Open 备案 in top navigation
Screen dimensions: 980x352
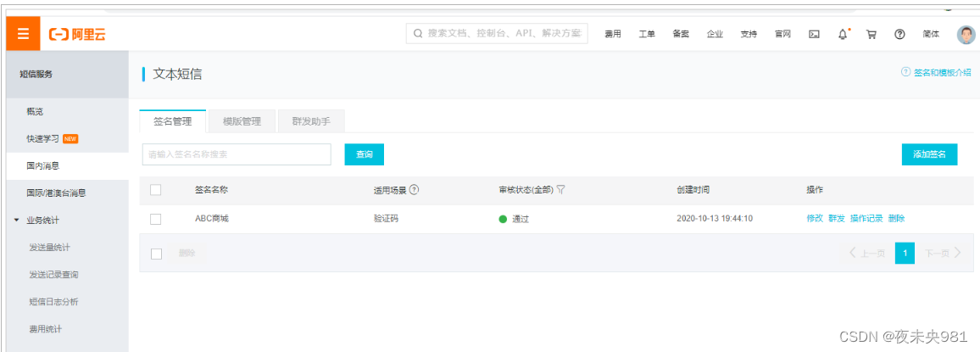pos(681,35)
